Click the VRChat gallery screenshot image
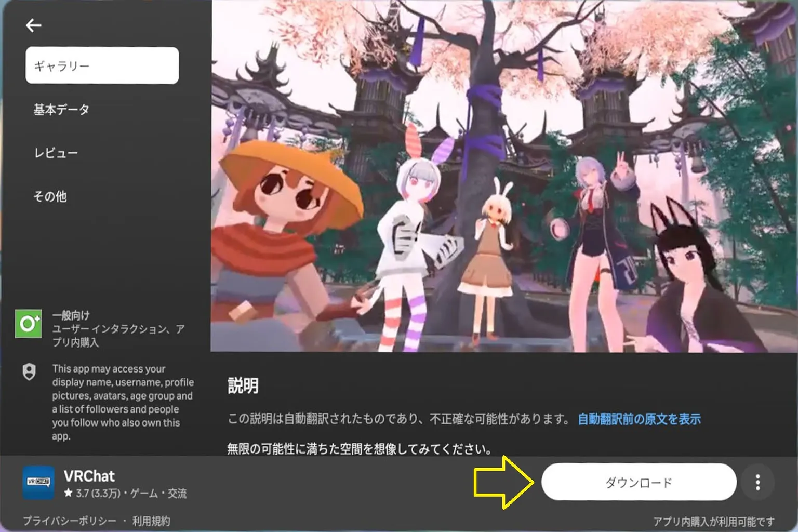Screen dimensions: 798x532 click(x=504, y=176)
